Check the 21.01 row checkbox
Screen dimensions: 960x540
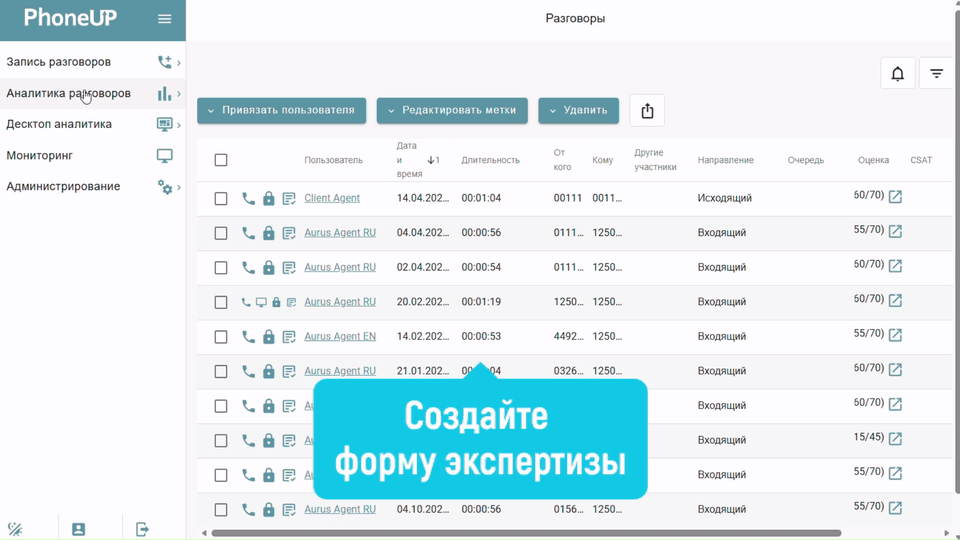(x=221, y=372)
